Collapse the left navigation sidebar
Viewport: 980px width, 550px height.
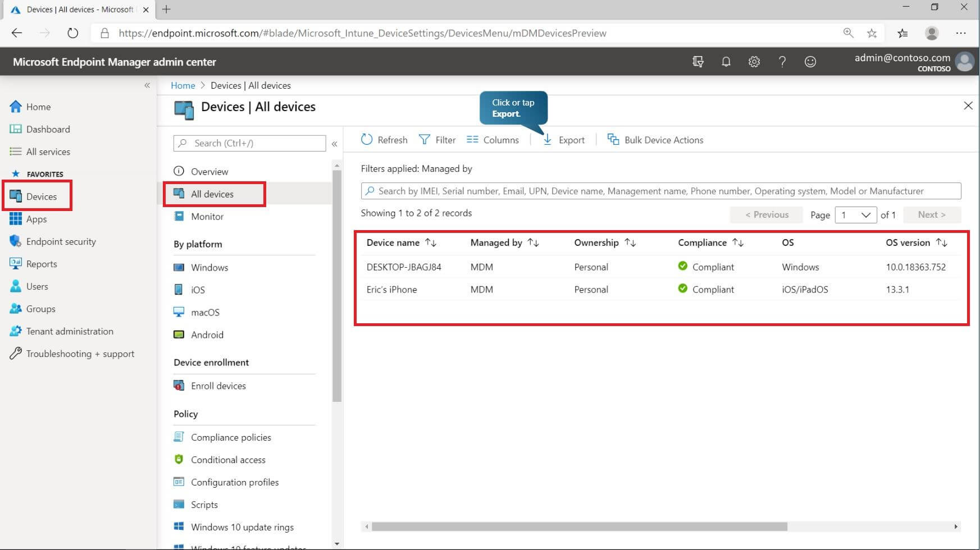(x=147, y=85)
